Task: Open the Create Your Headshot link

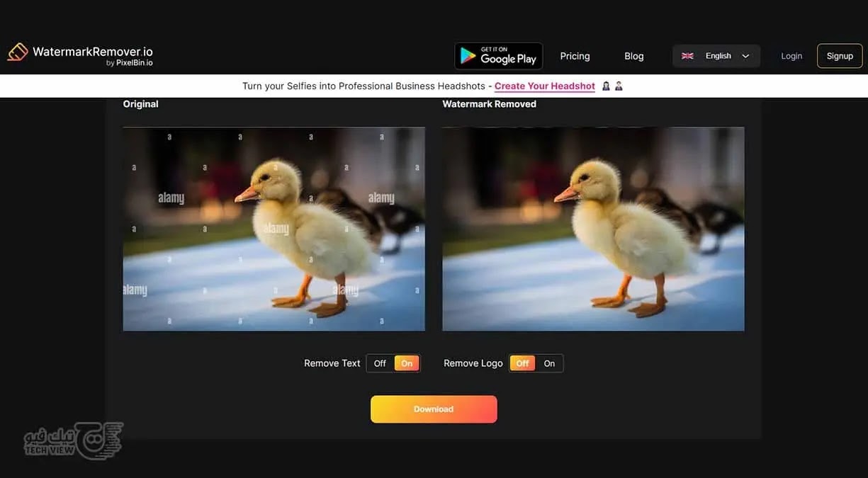Action: point(545,86)
